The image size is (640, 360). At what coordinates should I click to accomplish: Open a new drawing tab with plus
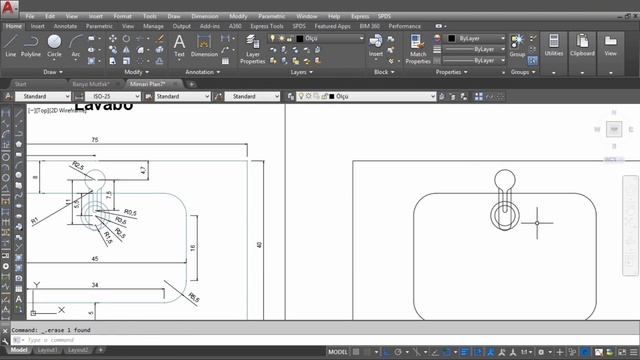tap(191, 84)
